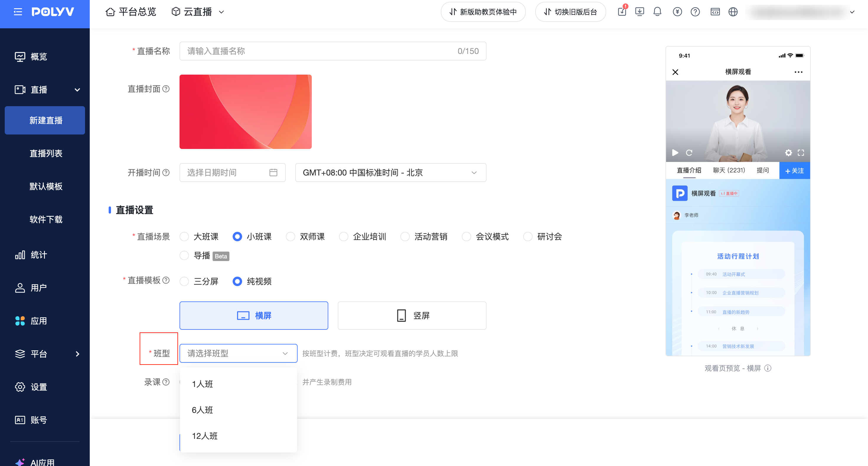This screenshot has height=466, width=868.
Task: Select the 纯视频 template radio button
Action: tap(237, 281)
